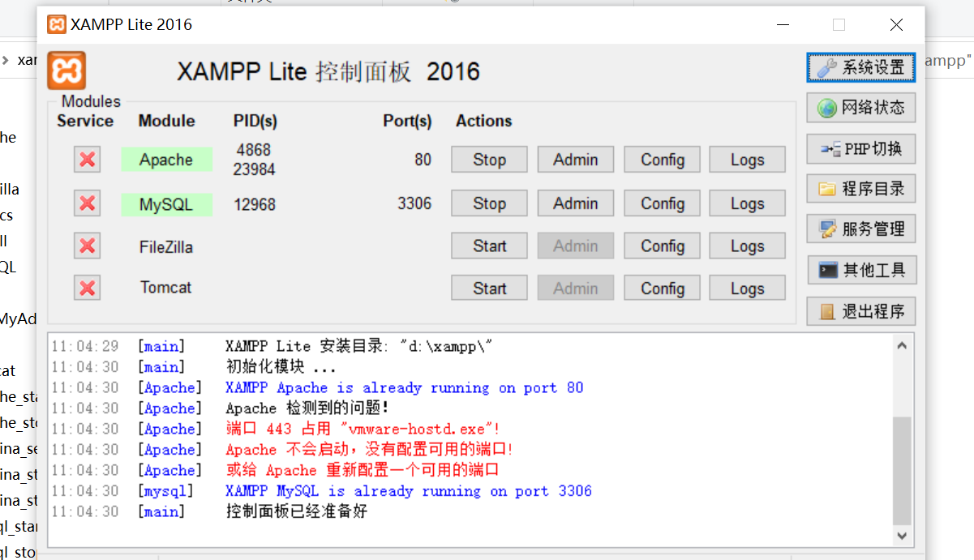The image size is (974, 560).
Task: Click 退出程序 (exit program) button
Action: (861, 311)
